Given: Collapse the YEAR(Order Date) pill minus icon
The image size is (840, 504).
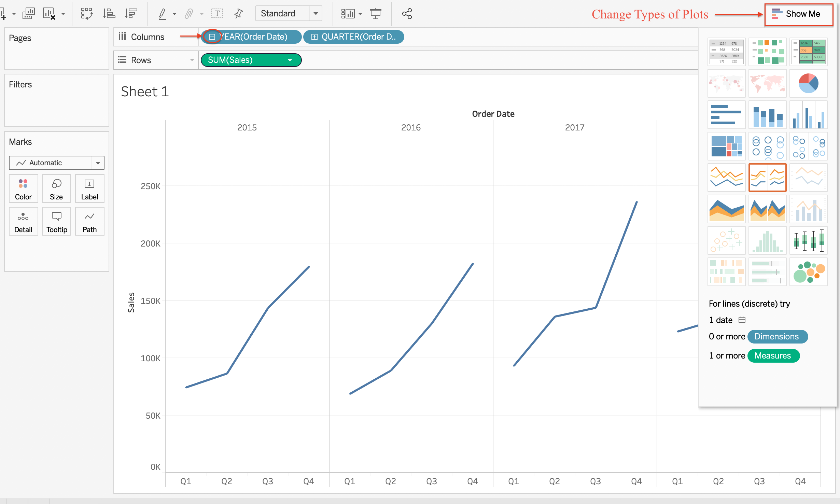Looking at the screenshot, I should coord(212,37).
